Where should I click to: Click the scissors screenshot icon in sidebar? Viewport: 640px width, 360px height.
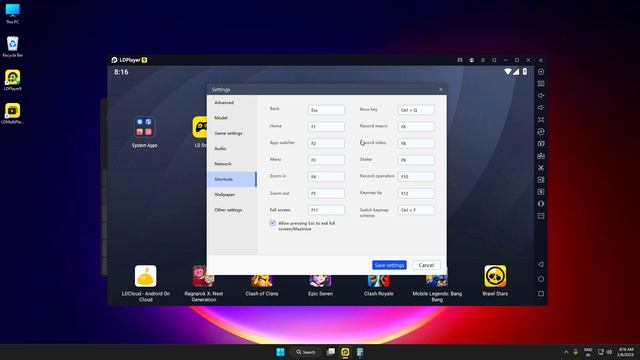[541, 168]
